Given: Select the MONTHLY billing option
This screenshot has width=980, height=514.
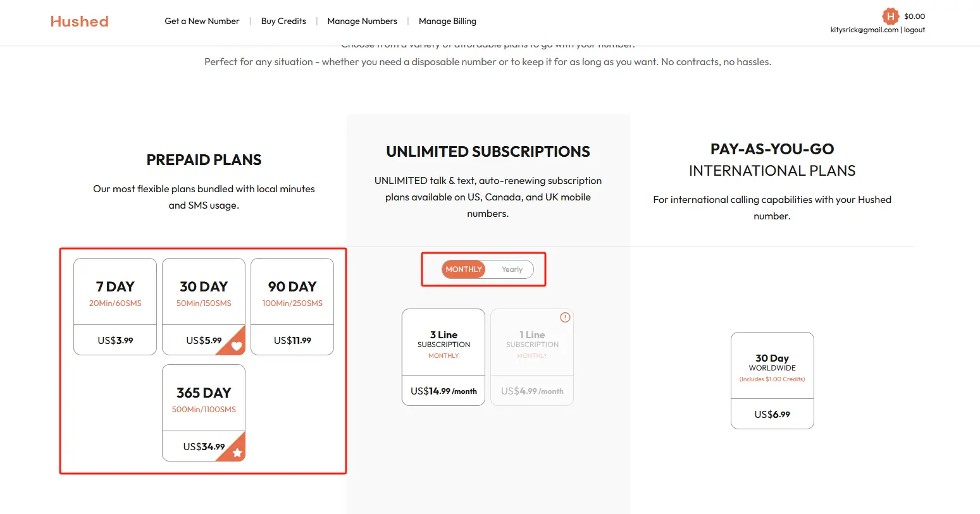Looking at the screenshot, I should tap(464, 269).
